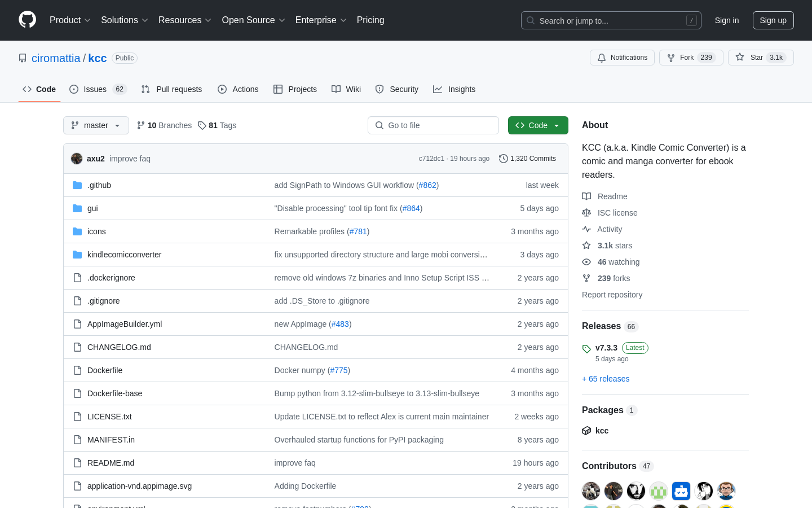Click the book icon next to Readme
This screenshot has width=812, height=508.
tap(586, 196)
